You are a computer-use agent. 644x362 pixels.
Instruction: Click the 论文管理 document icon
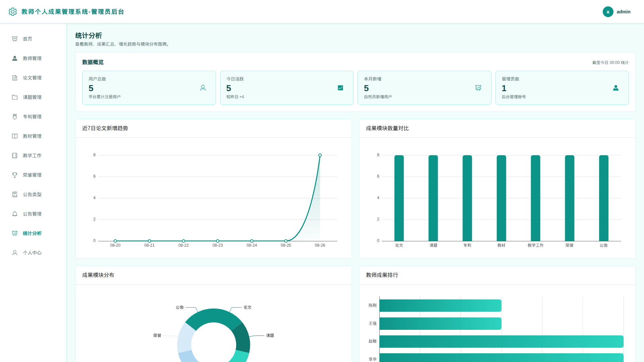tap(15, 78)
